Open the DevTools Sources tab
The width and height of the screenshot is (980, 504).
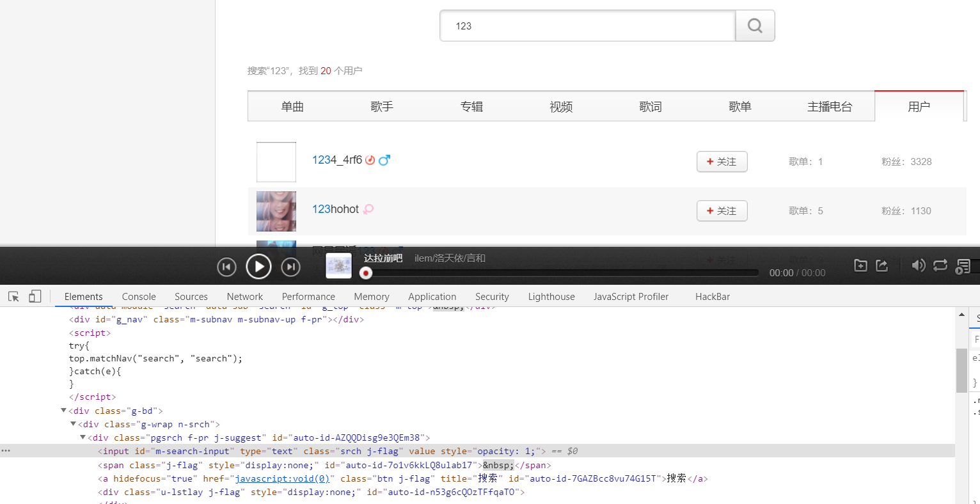point(191,297)
